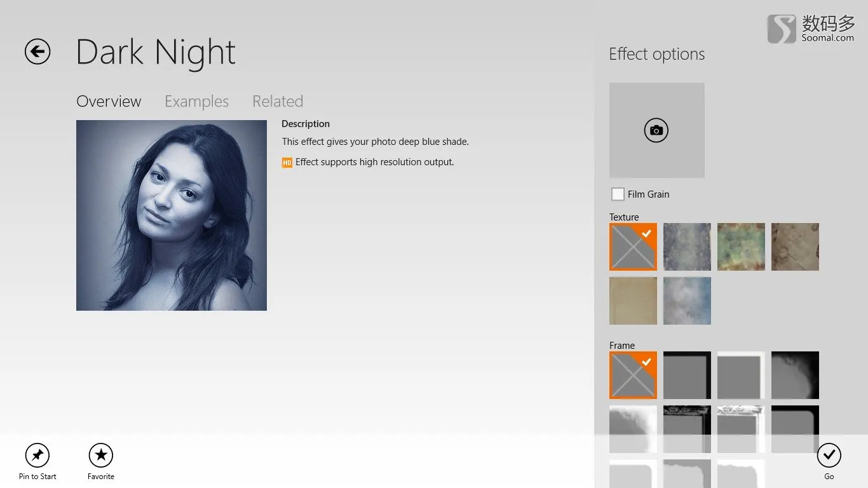Image resolution: width=868 pixels, height=488 pixels.
Task: Click the 'Effect options' heading
Action: pos(657,55)
